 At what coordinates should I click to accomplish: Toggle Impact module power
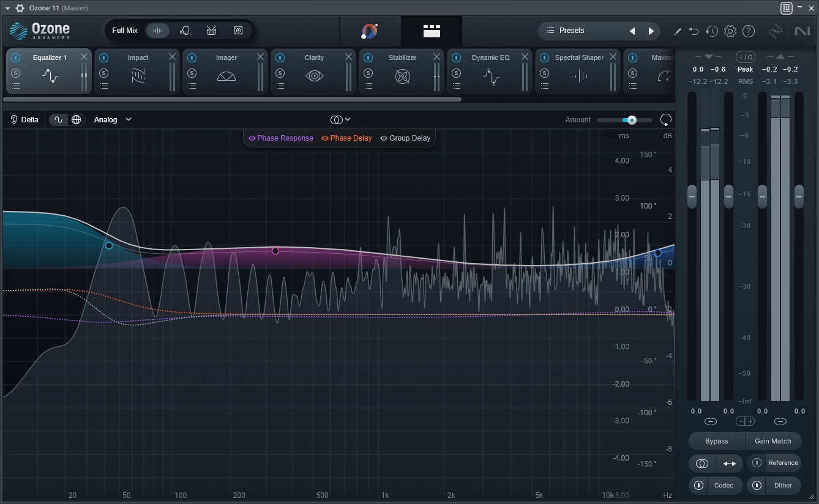pos(104,57)
